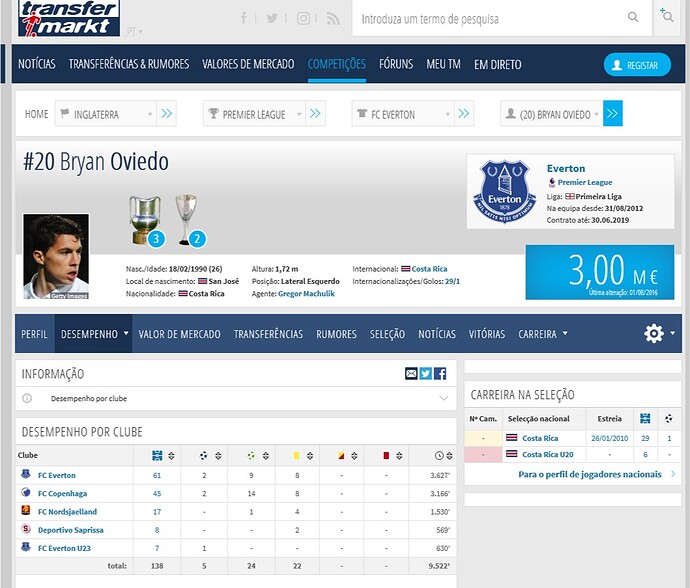
Task: Open Premier League link in club box
Action: 585,182
